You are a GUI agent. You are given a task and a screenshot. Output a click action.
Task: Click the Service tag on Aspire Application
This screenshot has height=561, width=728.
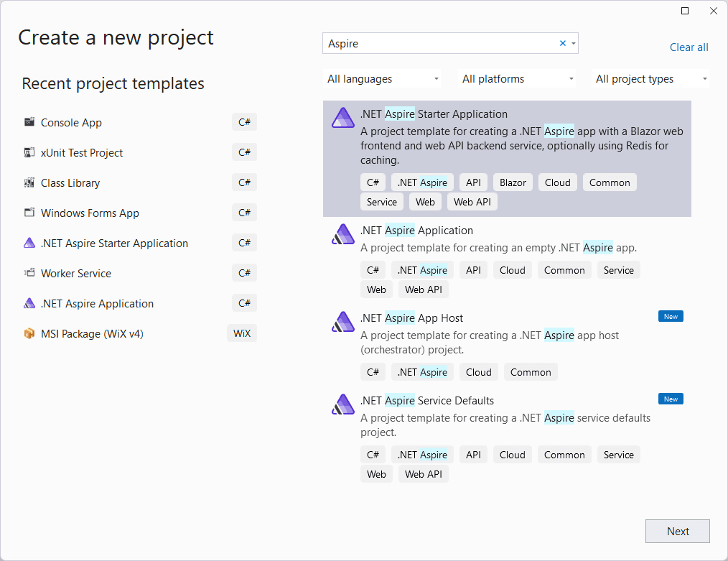coord(618,270)
